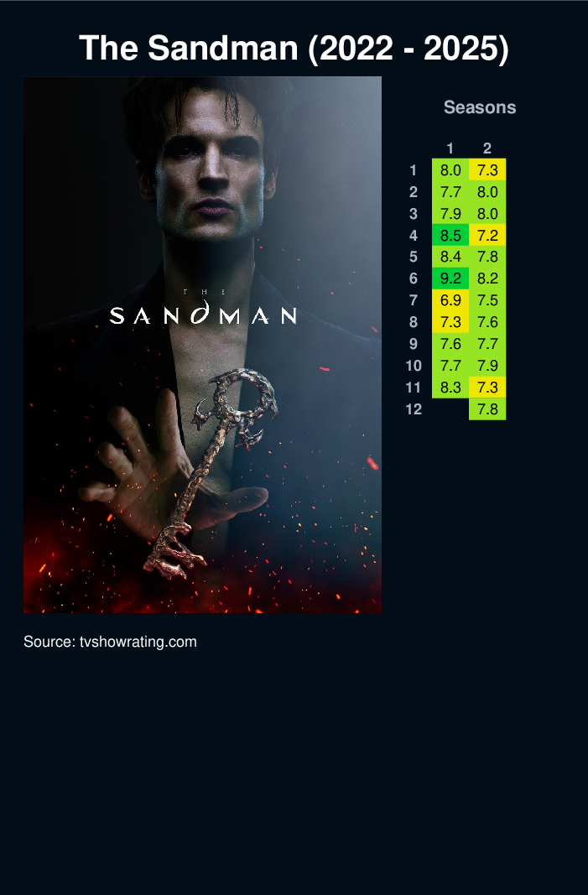Screen dimensions: 588x895
Task: Select season 1 episode 11 rating 8.3
Action: pyautogui.click(x=450, y=388)
